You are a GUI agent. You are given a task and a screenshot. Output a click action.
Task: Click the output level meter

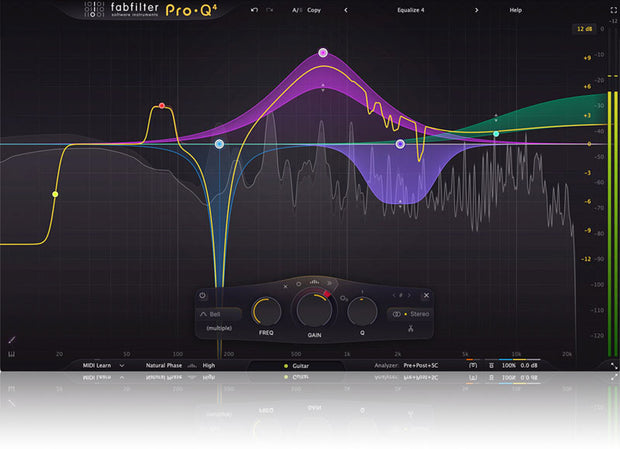612,224
